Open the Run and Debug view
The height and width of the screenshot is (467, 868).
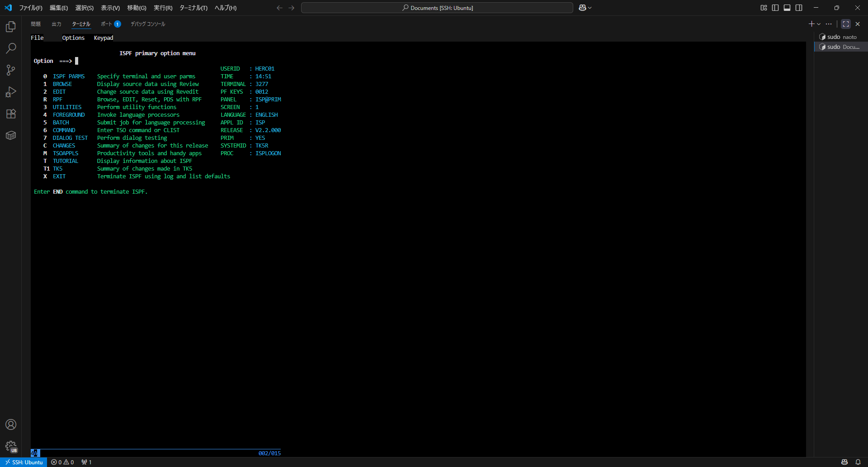pos(11,92)
